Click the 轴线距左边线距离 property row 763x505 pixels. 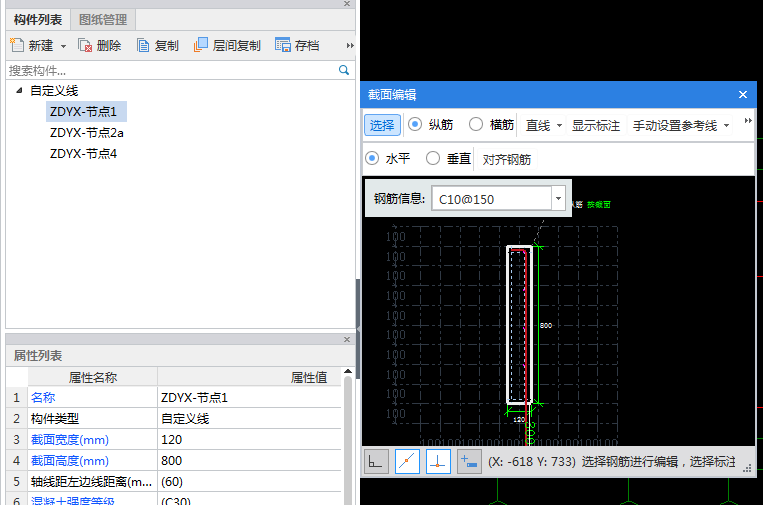click(91, 482)
